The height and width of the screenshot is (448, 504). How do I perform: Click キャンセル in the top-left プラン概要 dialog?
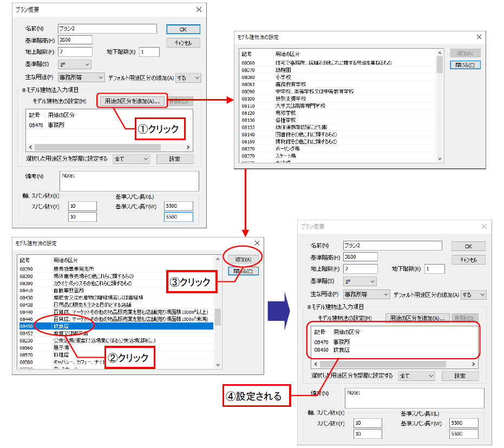point(184,43)
